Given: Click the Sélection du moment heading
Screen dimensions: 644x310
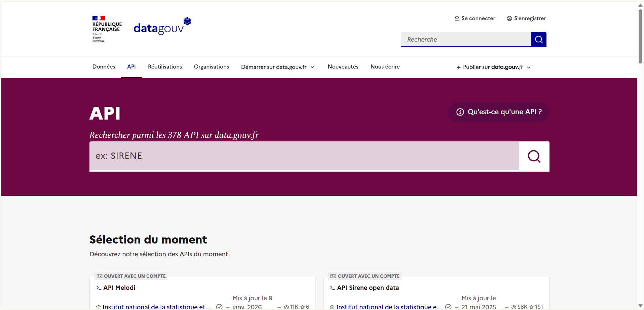Looking at the screenshot, I should [x=148, y=239].
